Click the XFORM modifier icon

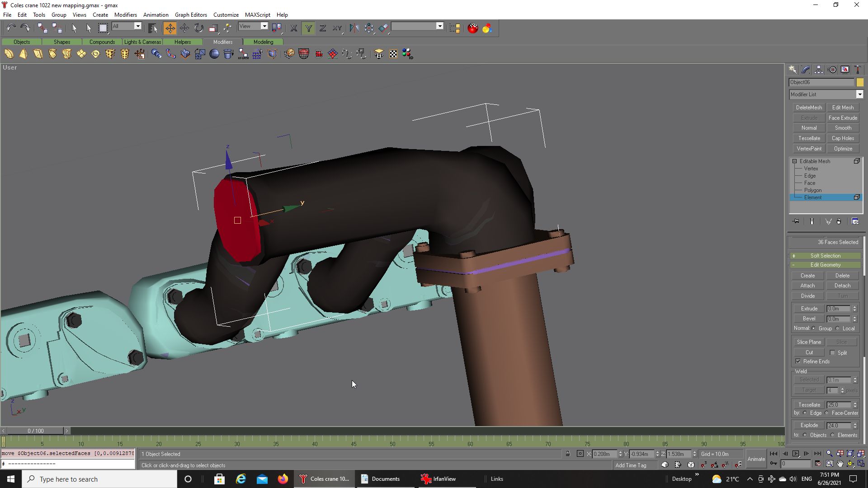[x=243, y=54]
